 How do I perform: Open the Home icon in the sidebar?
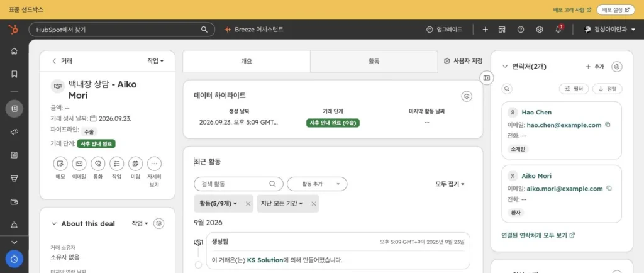[14, 52]
